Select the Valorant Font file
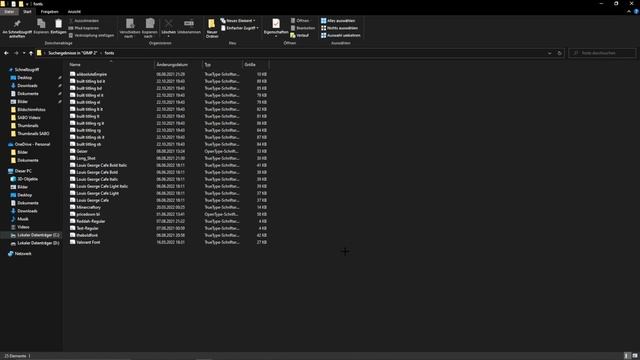Viewport: 640px width, 360px height. click(x=85, y=242)
